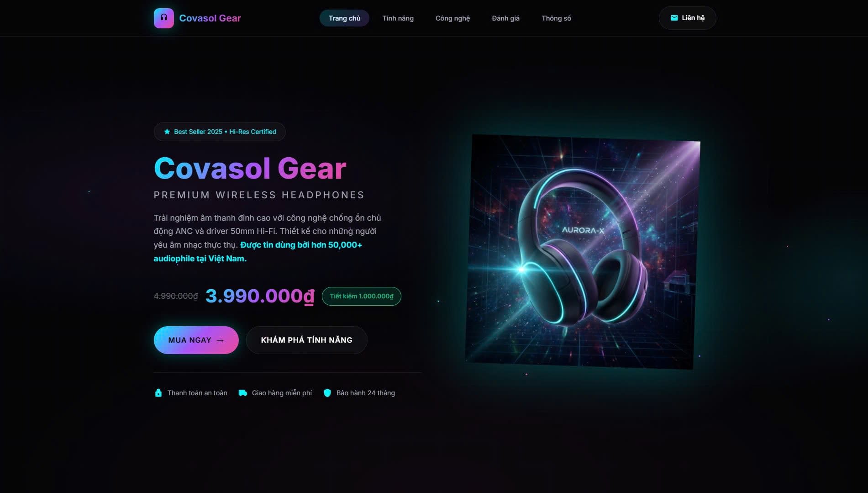Click the headphone logo icon in header

click(163, 18)
